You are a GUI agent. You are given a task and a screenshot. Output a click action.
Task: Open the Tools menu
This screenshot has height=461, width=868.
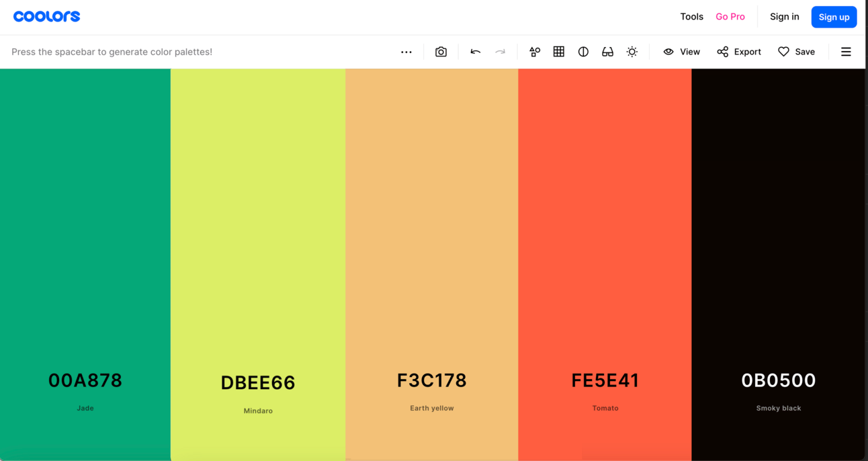[691, 17]
